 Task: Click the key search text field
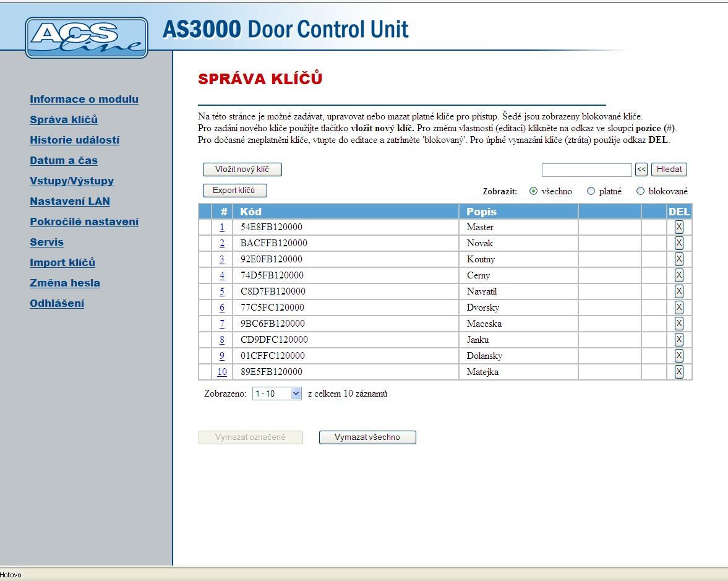586,170
